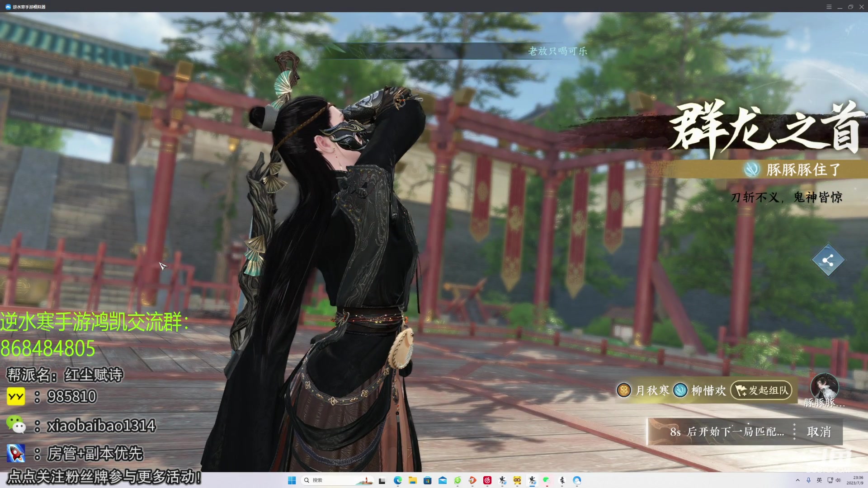Open Microsoft Store from the taskbar
This screenshot has width=868, height=488.
(x=427, y=480)
